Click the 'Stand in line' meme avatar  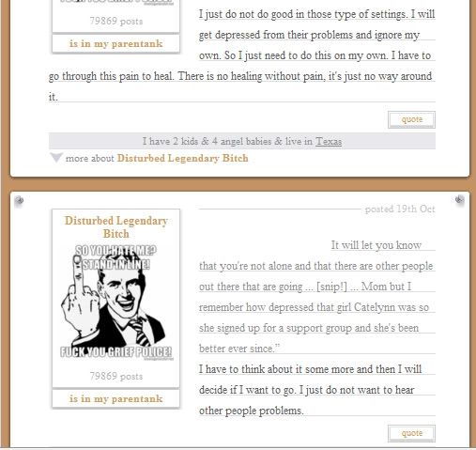click(x=116, y=303)
